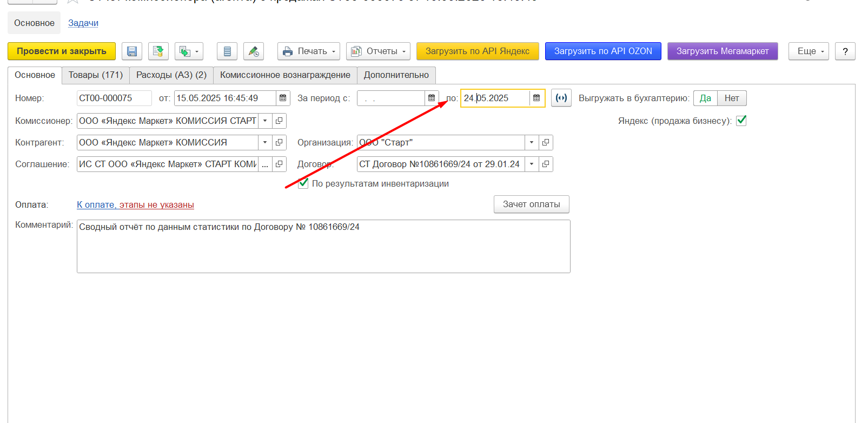Toggle Яндекс (продажа бизнесу) checkbox

(x=741, y=121)
